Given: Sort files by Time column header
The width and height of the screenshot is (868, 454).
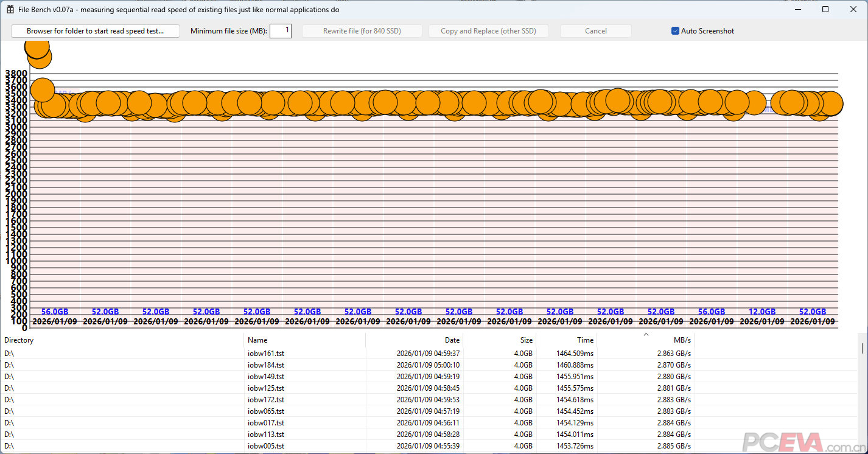Looking at the screenshot, I should (566, 340).
